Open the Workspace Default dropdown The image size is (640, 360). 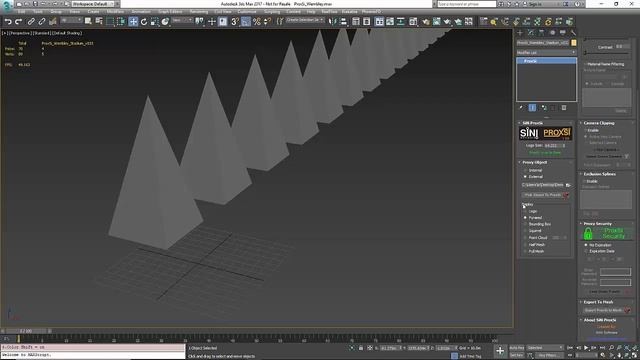[x=94, y=4]
